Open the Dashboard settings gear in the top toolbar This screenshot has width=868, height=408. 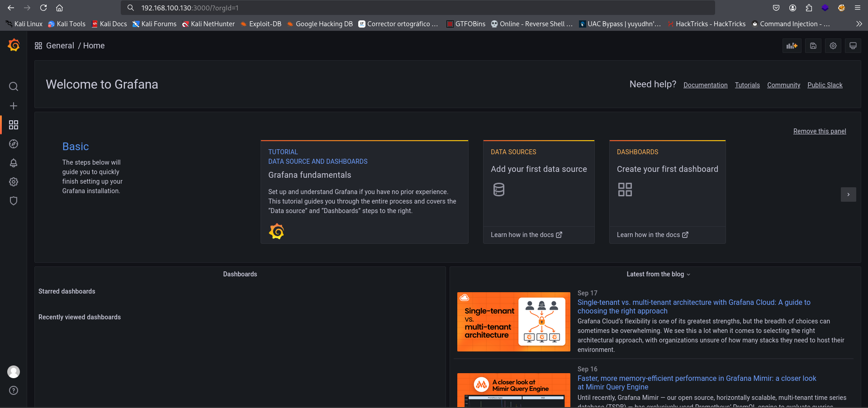pos(833,46)
